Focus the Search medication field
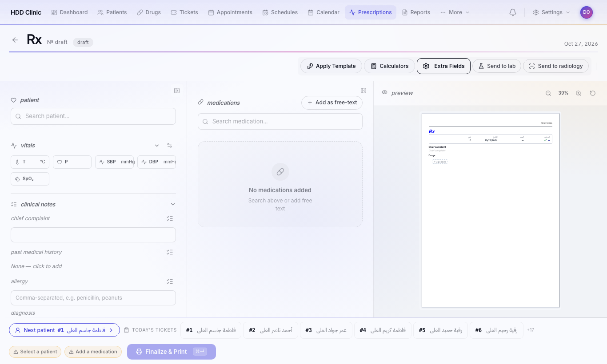The width and height of the screenshot is (607, 364). 280,122
